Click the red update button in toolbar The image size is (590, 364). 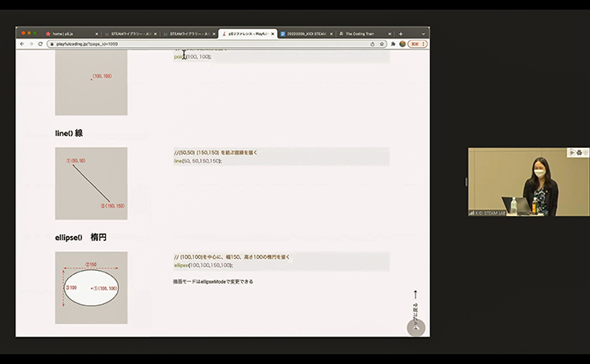coord(416,44)
